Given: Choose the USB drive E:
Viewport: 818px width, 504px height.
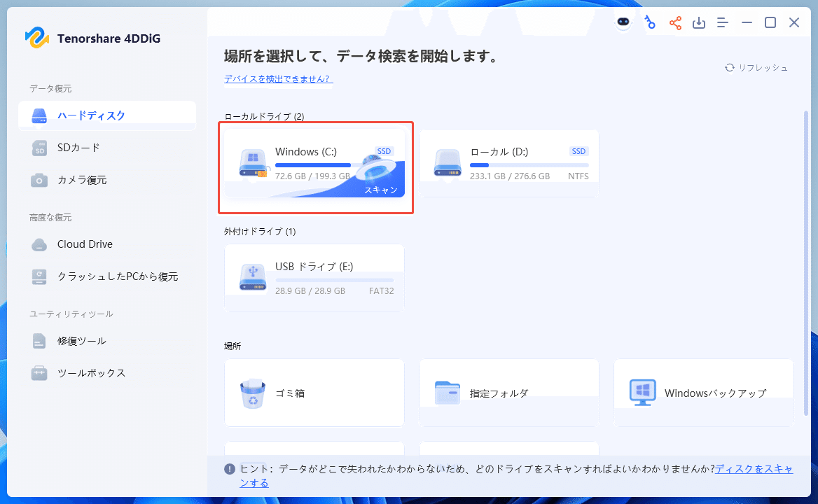Looking at the screenshot, I should click(x=314, y=277).
